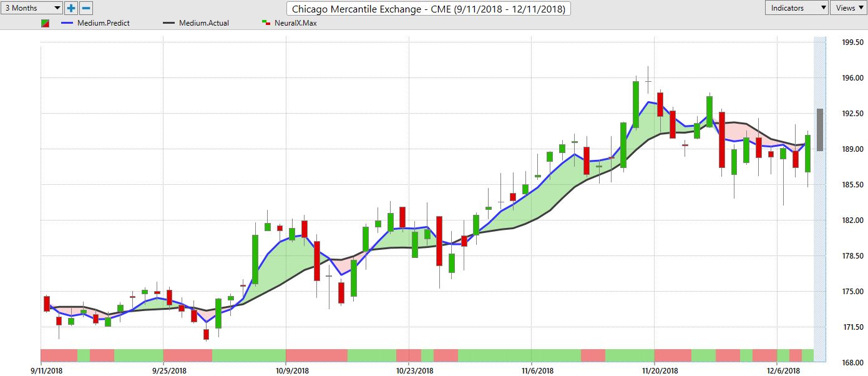Click the gray predicted range bar near 192.50

(x=820, y=130)
